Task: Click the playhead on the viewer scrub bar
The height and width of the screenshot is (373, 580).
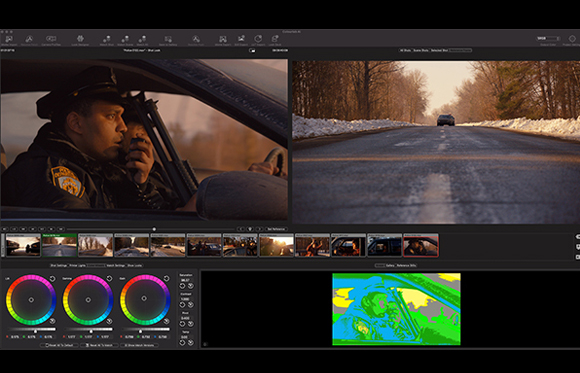Action: click(x=154, y=229)
